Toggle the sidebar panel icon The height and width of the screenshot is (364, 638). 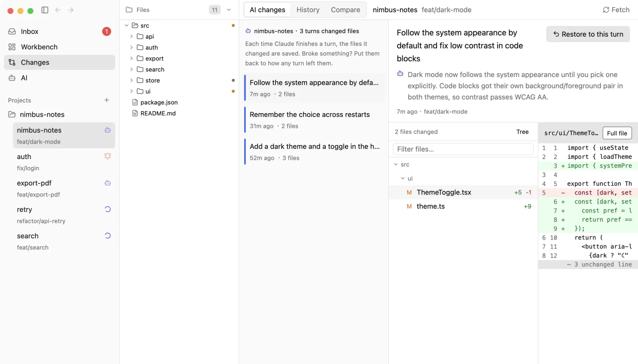click(45, 10)
